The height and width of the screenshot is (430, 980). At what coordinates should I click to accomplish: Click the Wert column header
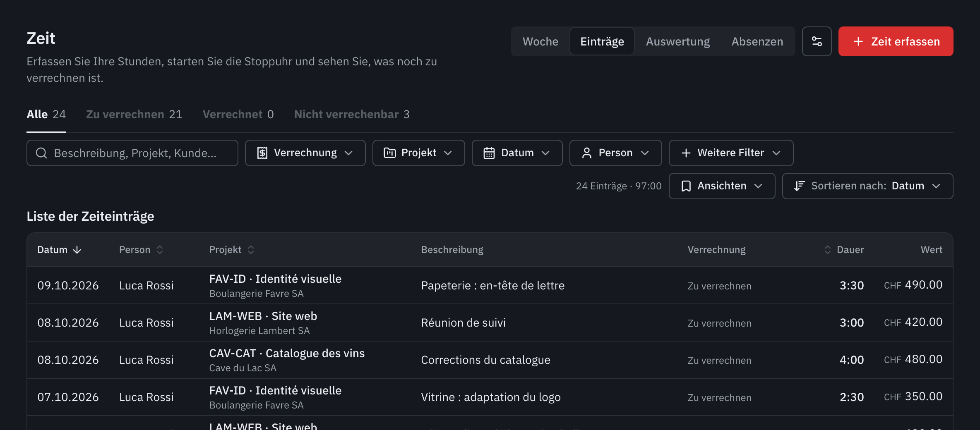pyautogui.click(x=932, y=250)
